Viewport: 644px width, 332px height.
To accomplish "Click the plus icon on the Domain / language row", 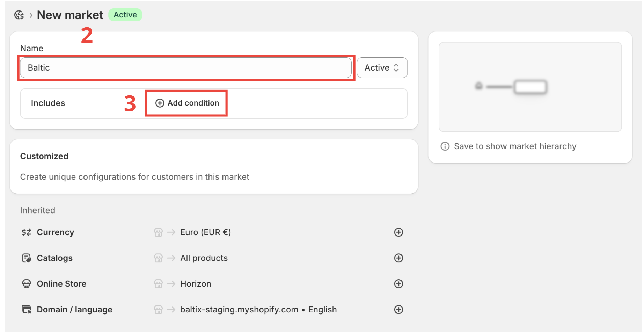I will click(398, 309).
